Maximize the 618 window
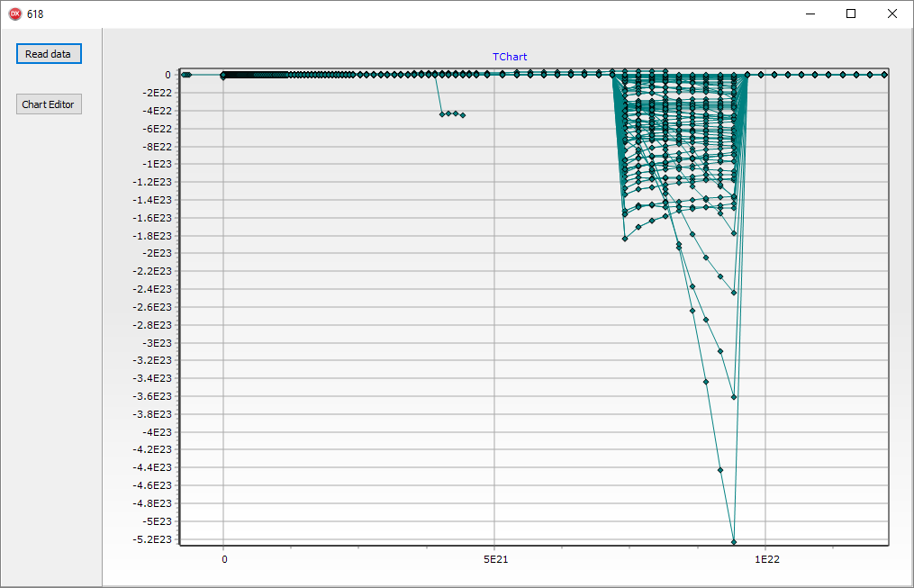This screenshot has height=588, width=914. point(851,14)
